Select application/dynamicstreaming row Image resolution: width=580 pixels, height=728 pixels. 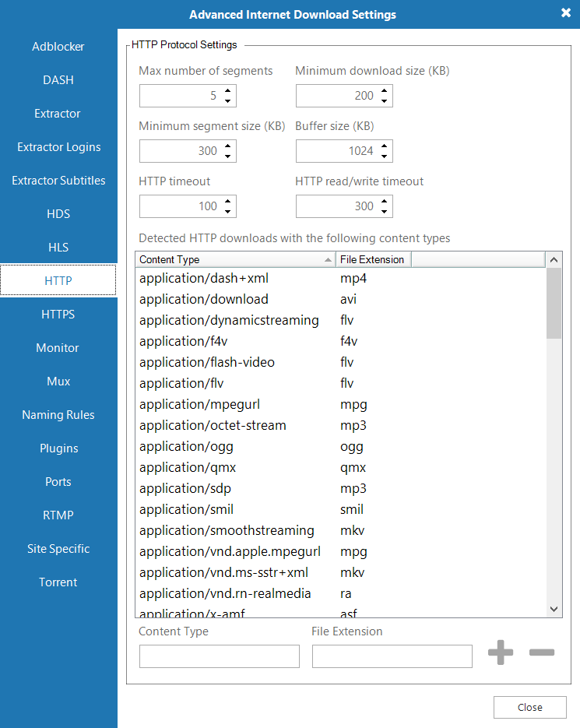(x=340, y=320)
